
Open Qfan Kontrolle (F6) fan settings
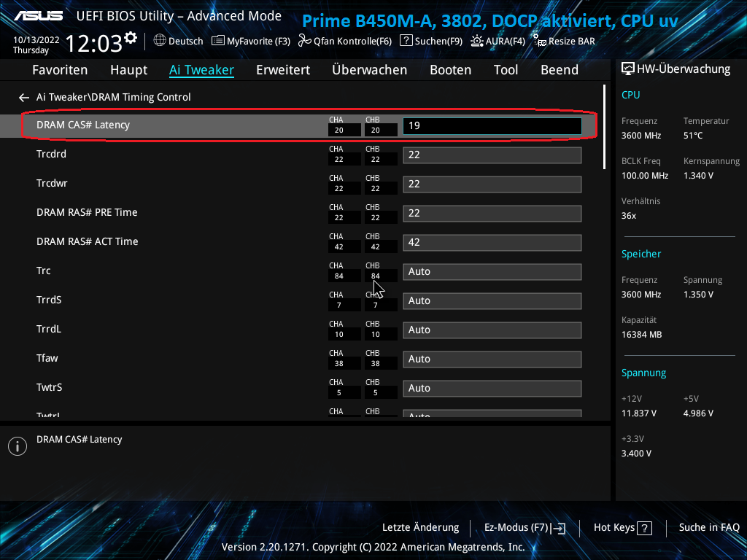(345, 41)
